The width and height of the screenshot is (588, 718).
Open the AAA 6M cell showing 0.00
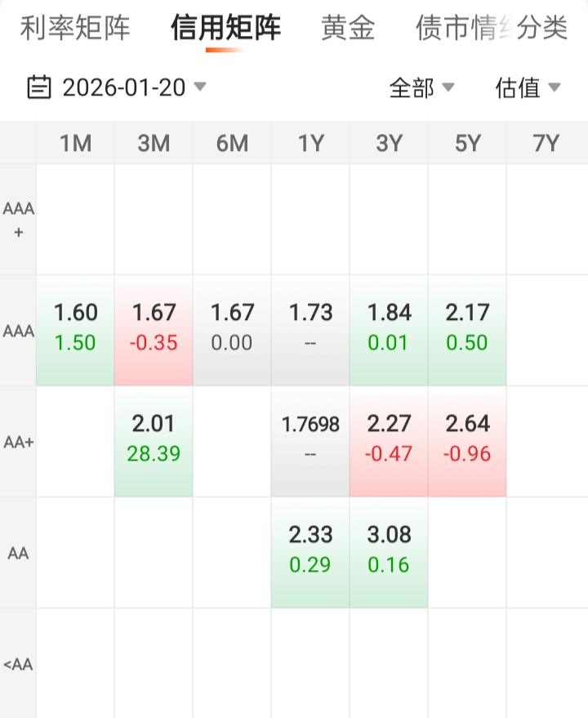[x=232, y=327]
